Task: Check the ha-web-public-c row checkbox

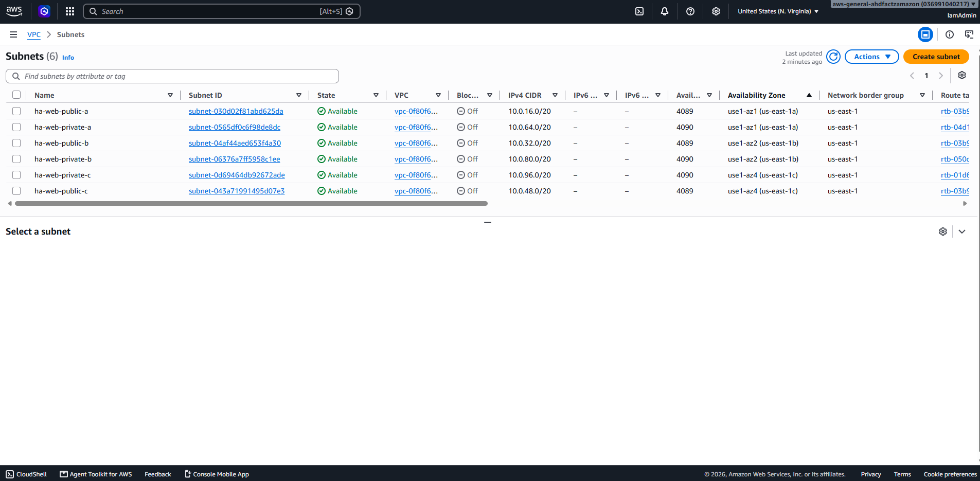Action: click(16, 191)
